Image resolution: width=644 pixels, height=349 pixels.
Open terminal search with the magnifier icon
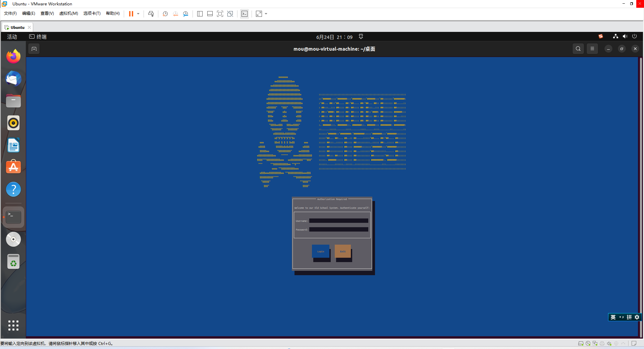click(578, 49)
